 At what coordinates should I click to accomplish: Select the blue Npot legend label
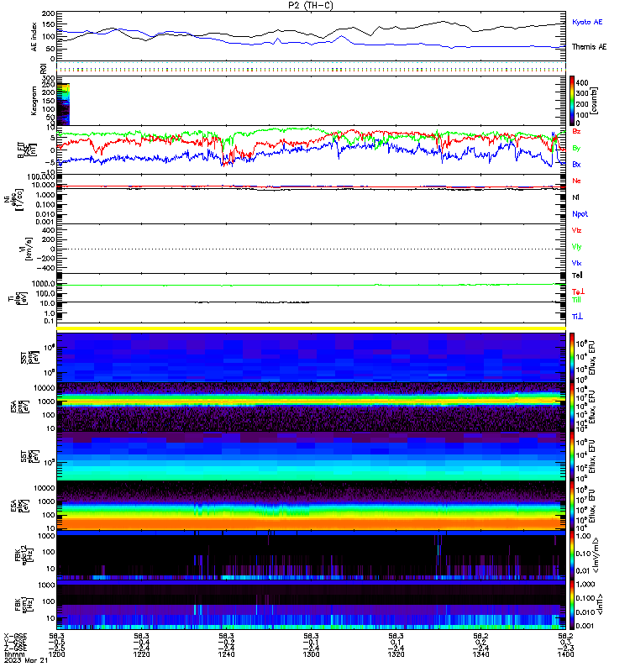click(580, 214)
